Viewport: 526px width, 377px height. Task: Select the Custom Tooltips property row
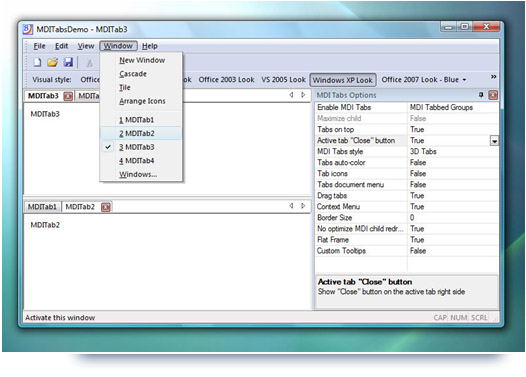[407, 251]
